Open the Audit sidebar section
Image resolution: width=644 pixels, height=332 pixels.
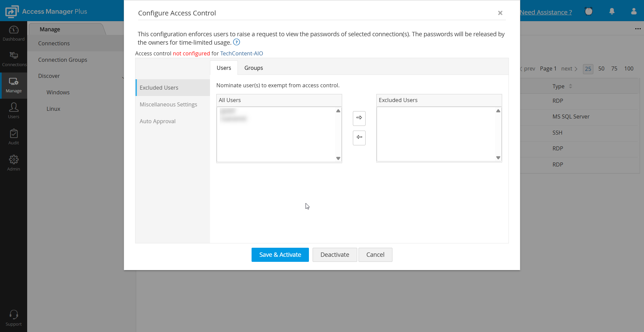[13, 137]
